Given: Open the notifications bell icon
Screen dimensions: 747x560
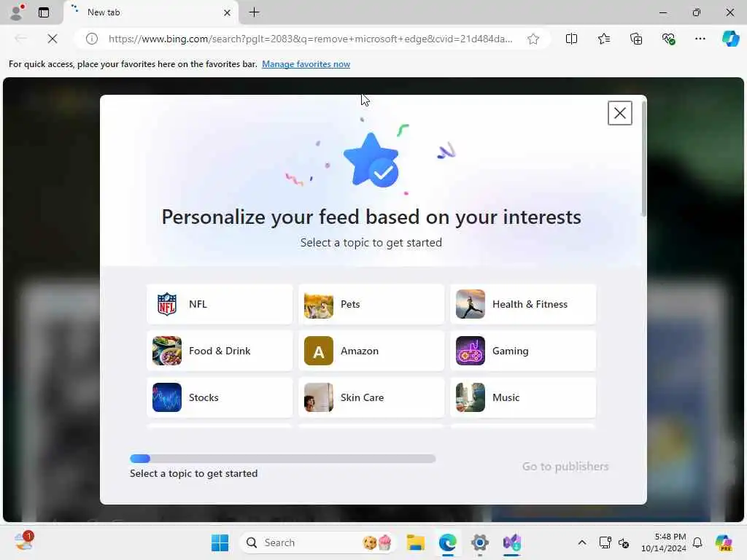Looking at the screenshot, I should pos(697,542).
